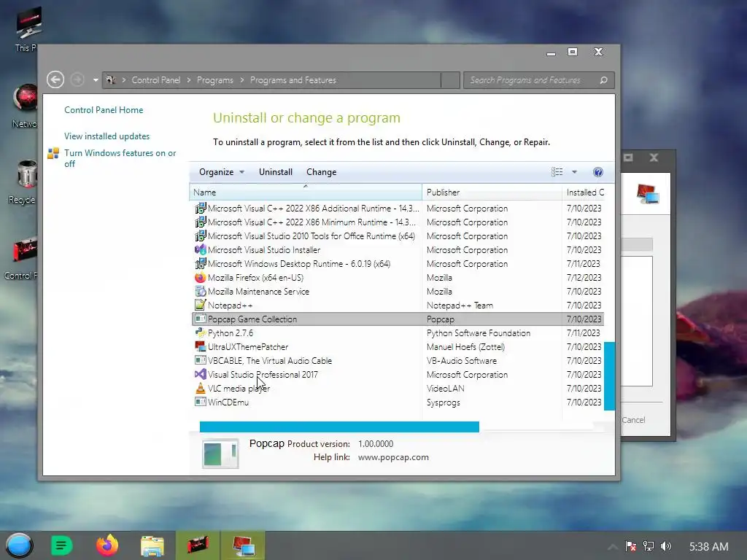Sort by the Installed On column header
747x560 pixels.
click(586, 192)
